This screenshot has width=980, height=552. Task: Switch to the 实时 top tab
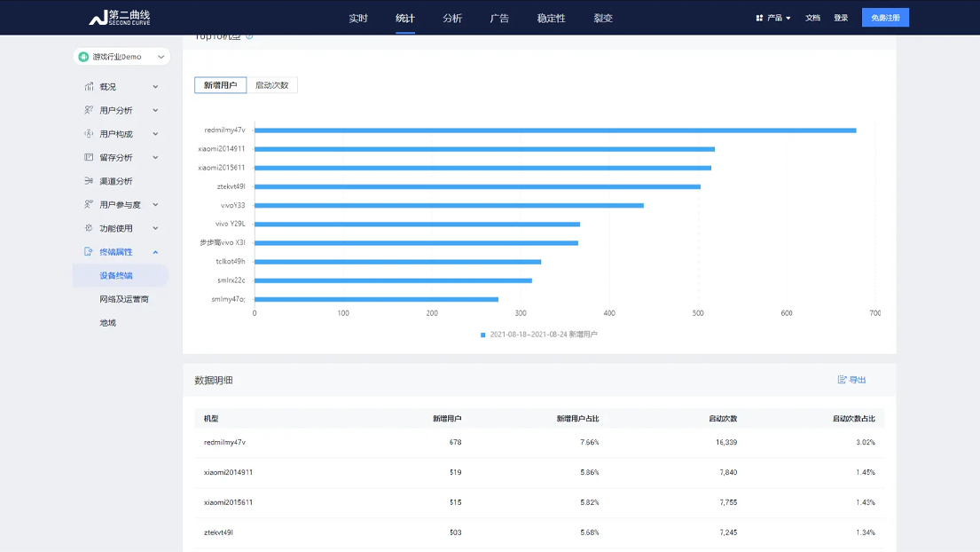click(x=358, y=18)
